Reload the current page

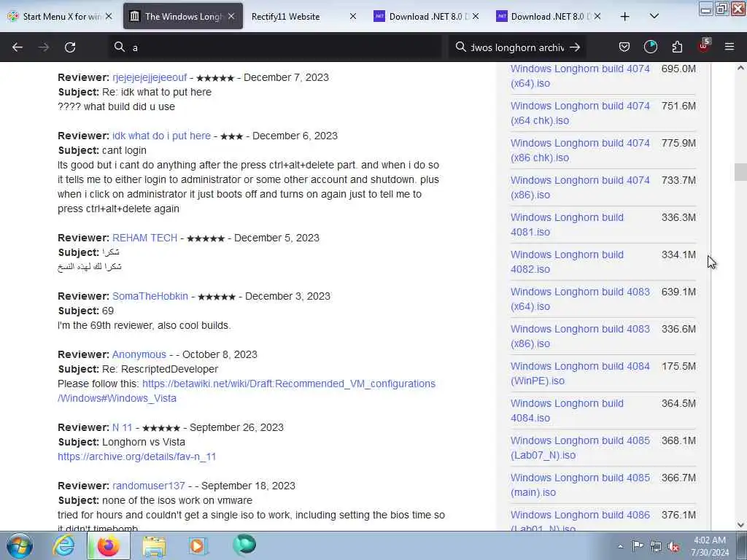[70, 47]
